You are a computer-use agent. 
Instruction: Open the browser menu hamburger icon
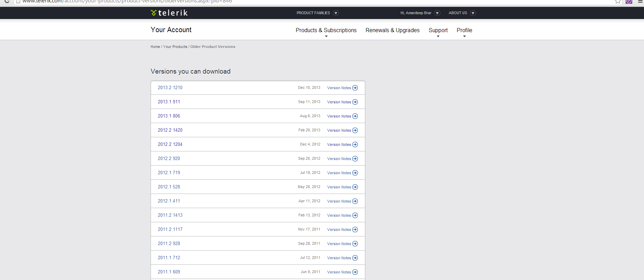[x=640, y=1]
